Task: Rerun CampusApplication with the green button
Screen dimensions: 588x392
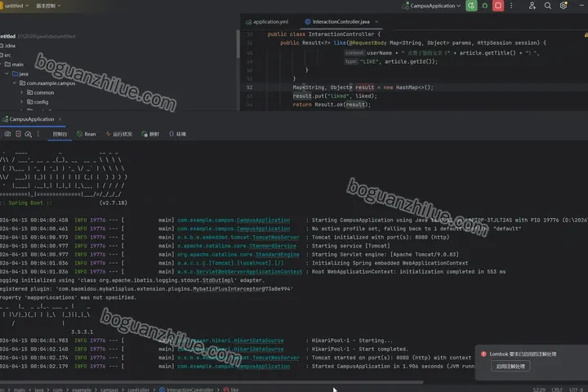Action: [x=471, y=6]
